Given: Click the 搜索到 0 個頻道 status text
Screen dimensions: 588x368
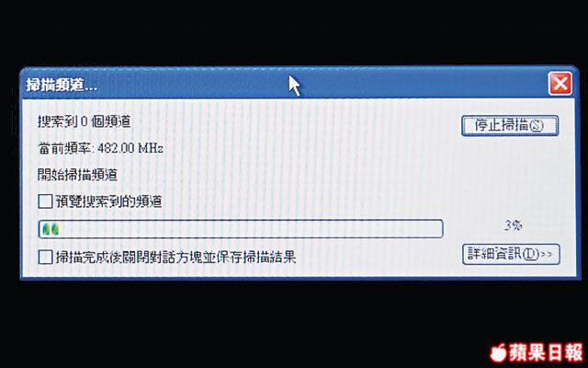Looking at the screenshot, I should [x=85, y=121].
